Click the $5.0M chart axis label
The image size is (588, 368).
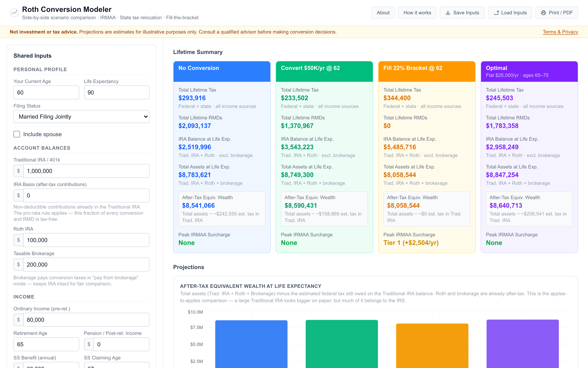196,344
